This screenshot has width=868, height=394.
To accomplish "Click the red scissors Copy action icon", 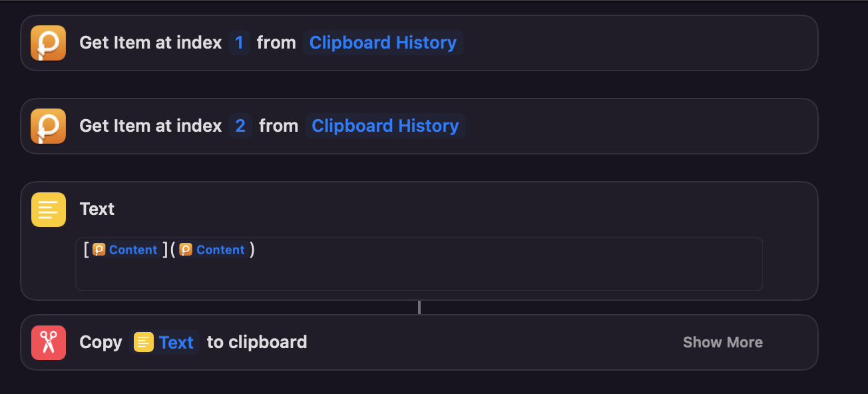I will tap(48, 342).
